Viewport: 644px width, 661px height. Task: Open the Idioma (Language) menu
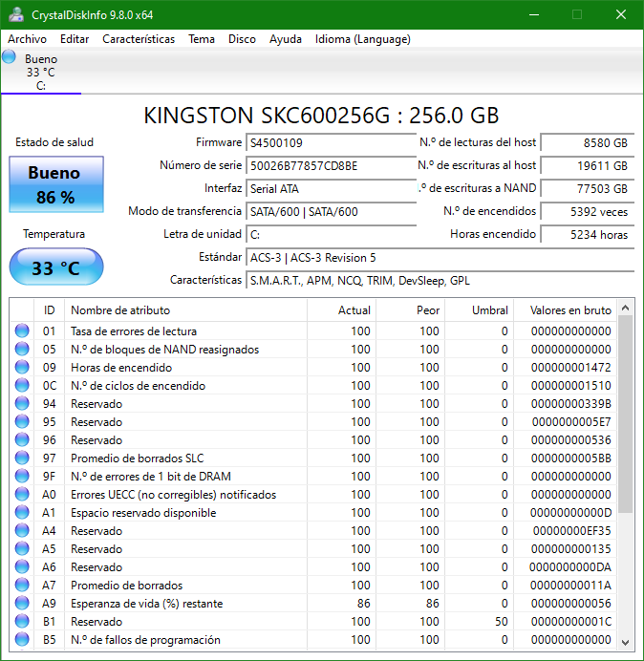[x=362, y=39]
